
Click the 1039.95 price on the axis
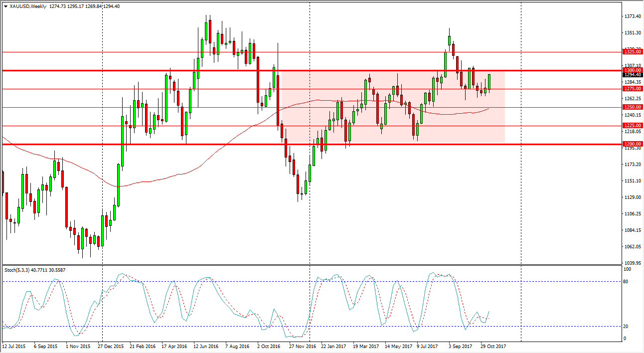click(x=632, y=263)
